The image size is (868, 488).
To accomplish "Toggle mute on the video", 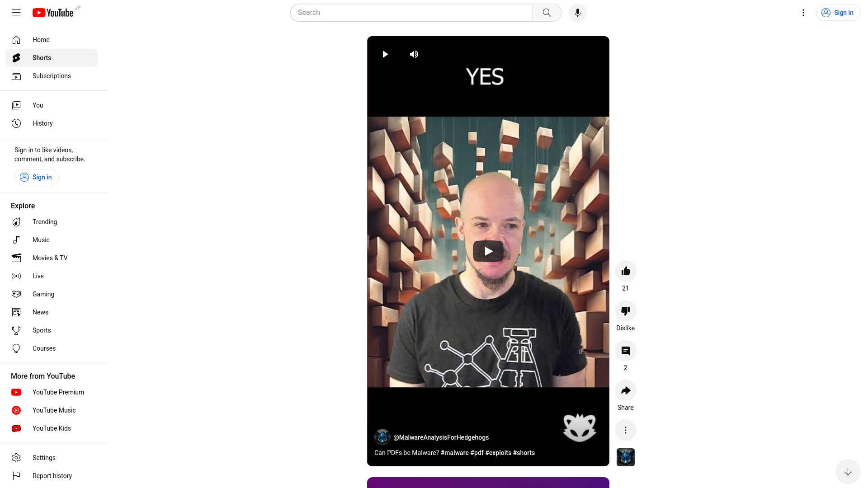I will 414,54.
